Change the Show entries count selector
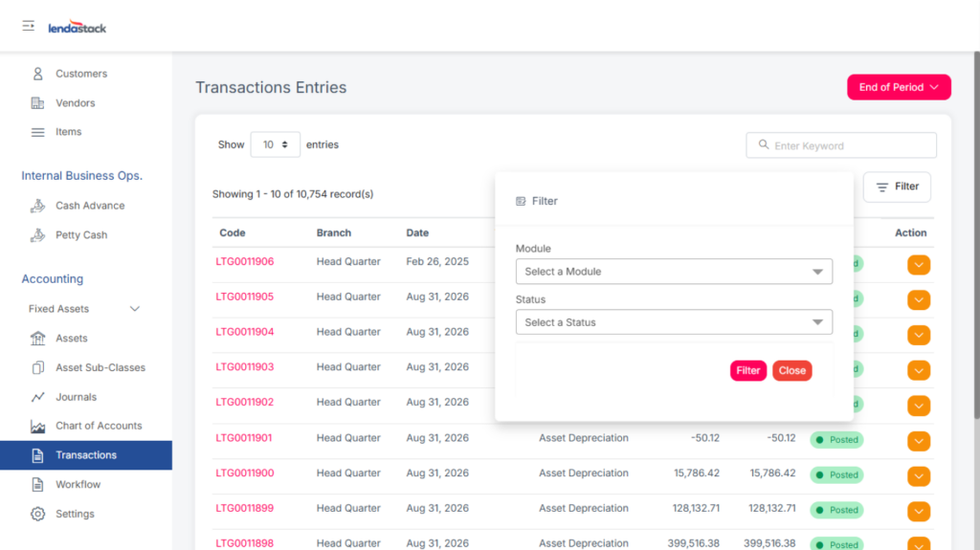Screen dimensions: 980x550 275,144
